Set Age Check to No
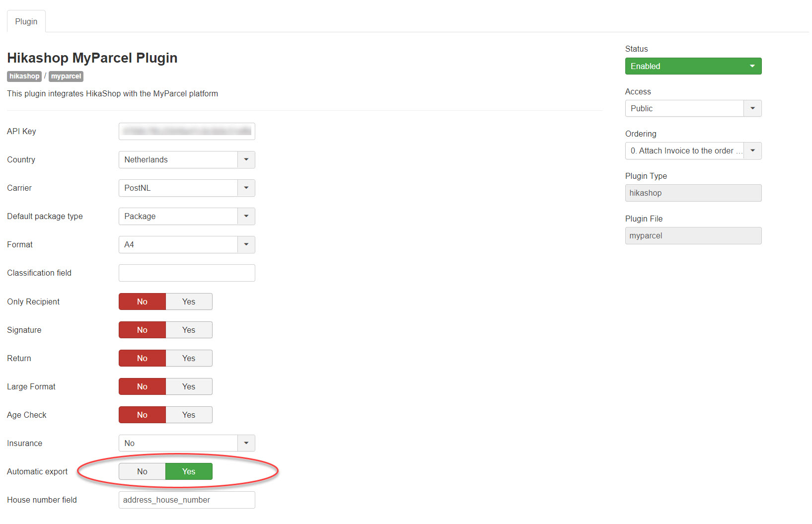This screenshot has width=812, height=524. [142, 415]
